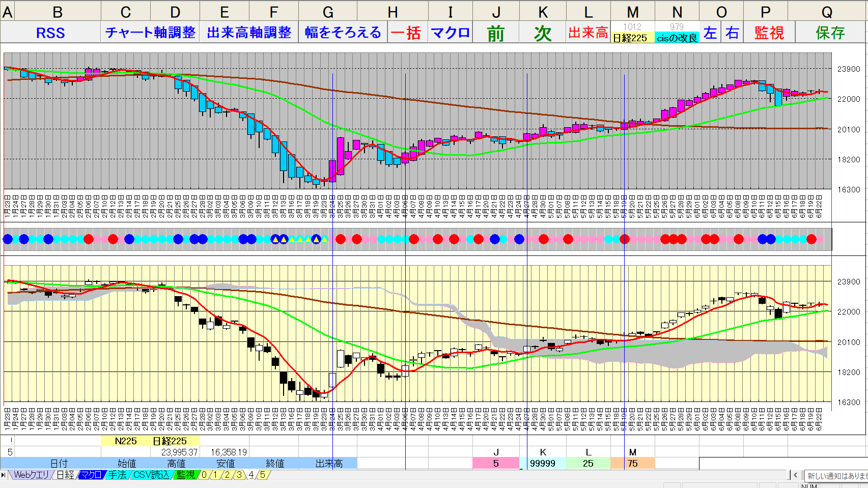Select the 日付 header cell
The image size is (868, 488).
tap(59, 463)
